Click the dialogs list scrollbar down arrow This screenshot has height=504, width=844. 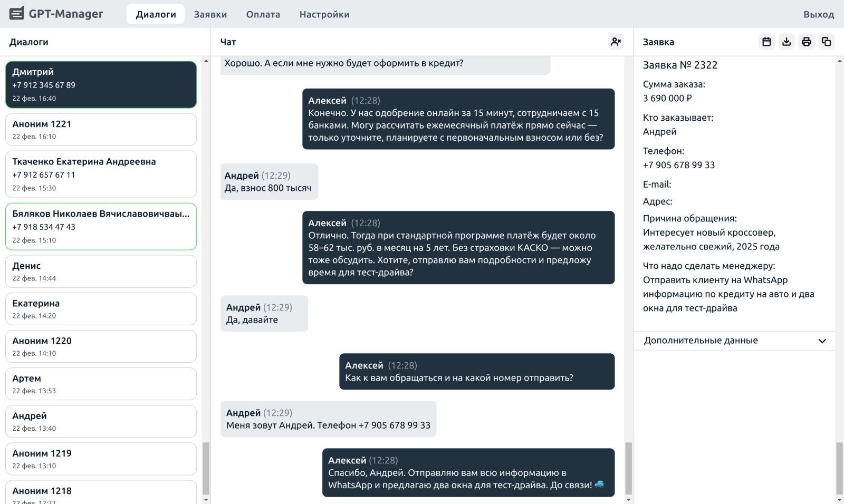point(206,499)
